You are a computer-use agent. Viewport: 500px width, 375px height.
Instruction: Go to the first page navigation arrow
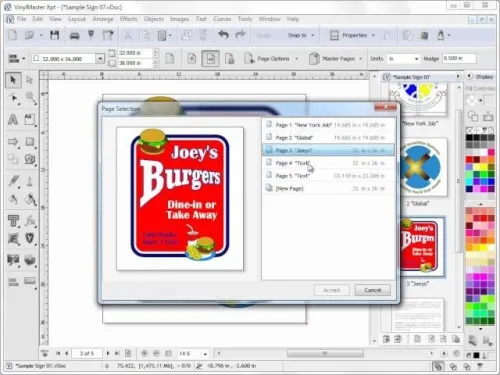[58, 353]
